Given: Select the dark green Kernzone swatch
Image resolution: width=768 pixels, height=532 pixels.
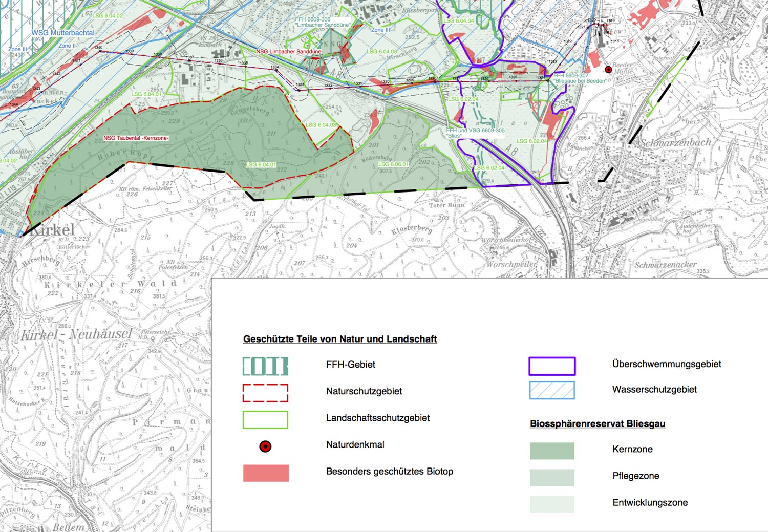Looking at the screenshot, I should pyautogui.click(x=552, y=451).
